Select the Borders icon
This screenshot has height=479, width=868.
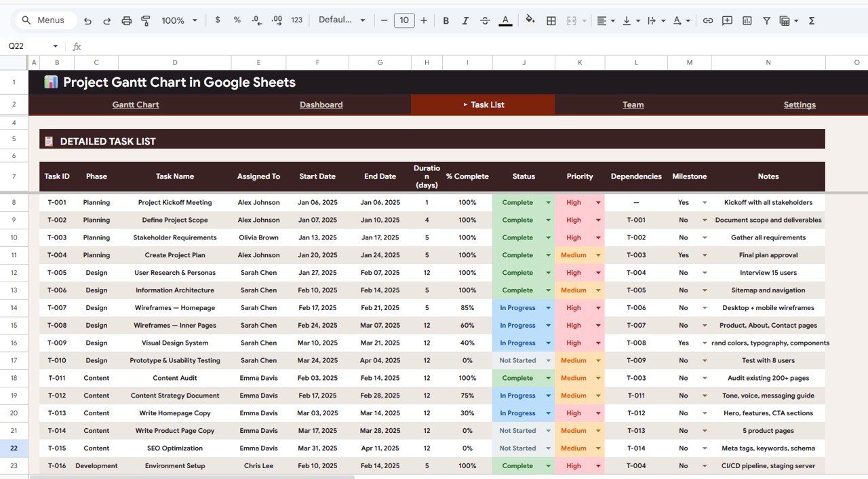(x=551, y=20)
